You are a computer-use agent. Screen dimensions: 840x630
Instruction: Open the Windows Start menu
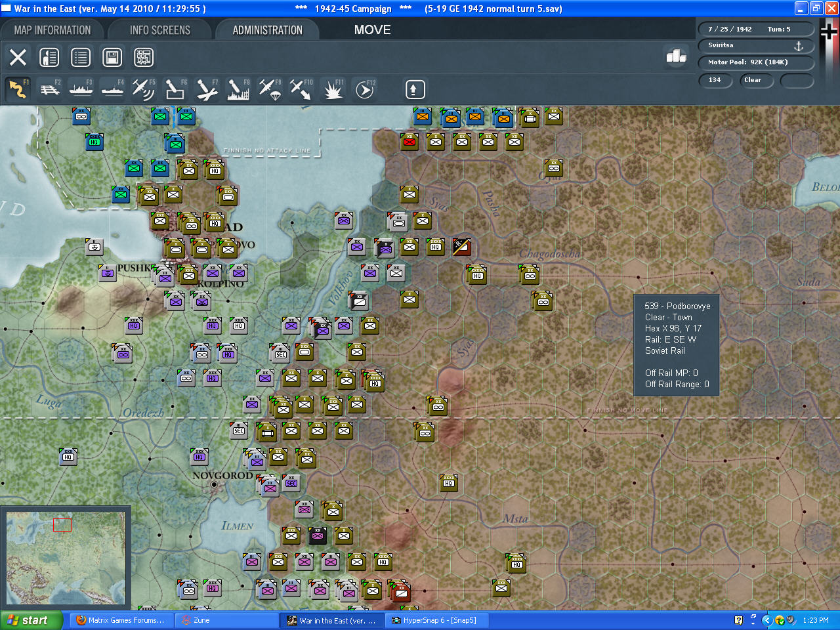tap(31, 620)
